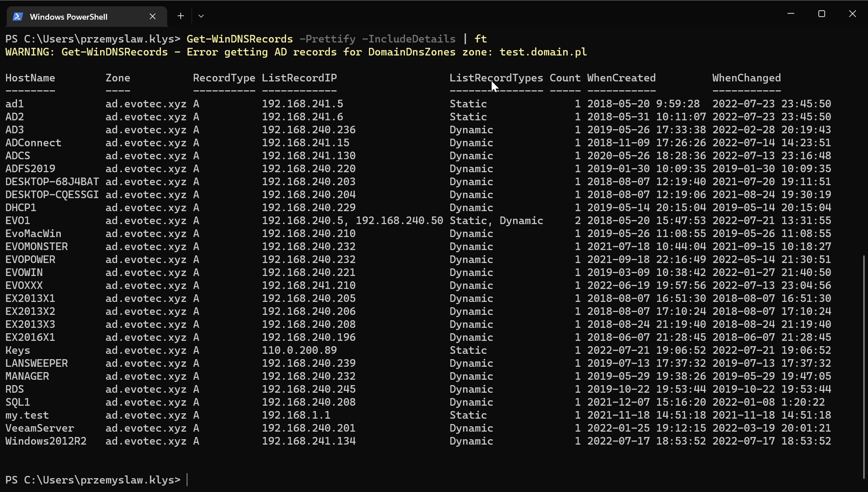The height and width of the screenshot is (492, 868).
Task: Select the HostName column header
Action: (x=30, y=78)
